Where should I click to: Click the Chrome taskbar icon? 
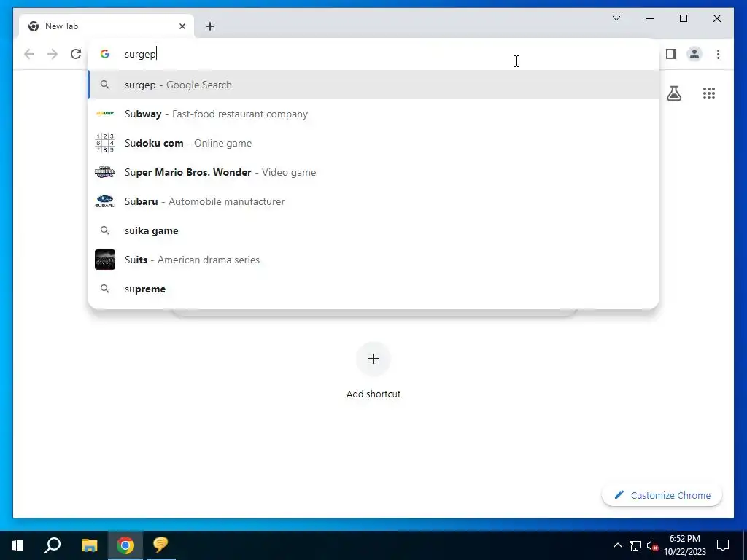point(125,545)
